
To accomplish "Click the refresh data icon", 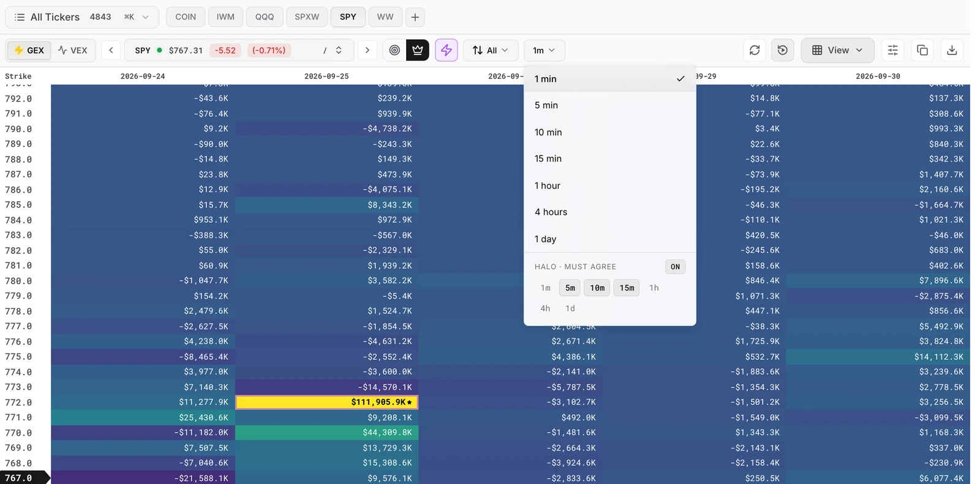I will click(755, 50).
